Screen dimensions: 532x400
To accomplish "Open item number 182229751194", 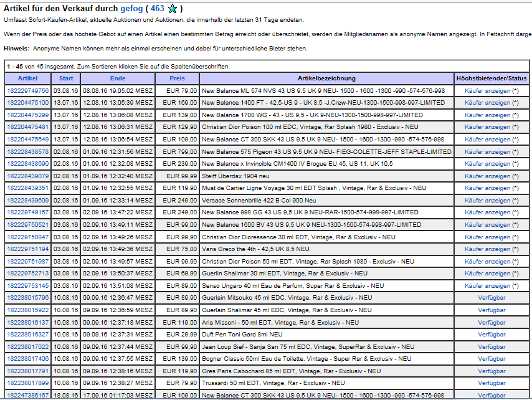I will coord(28,249).
